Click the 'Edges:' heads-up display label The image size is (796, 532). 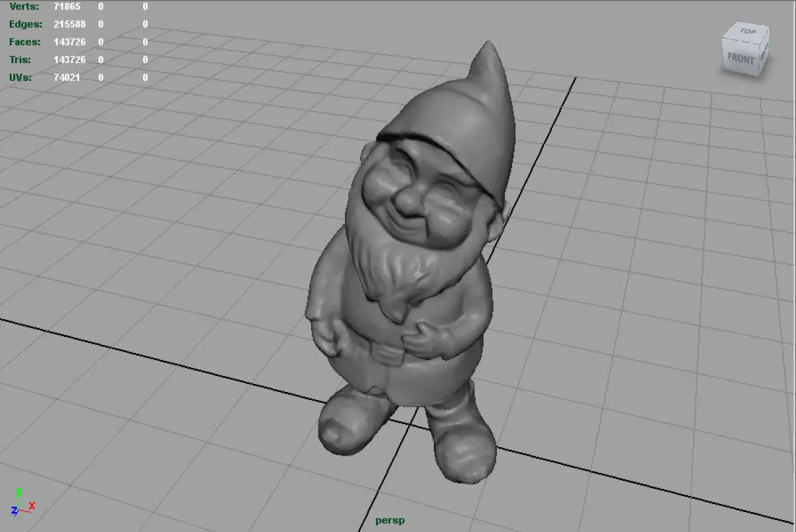point(25,25)
